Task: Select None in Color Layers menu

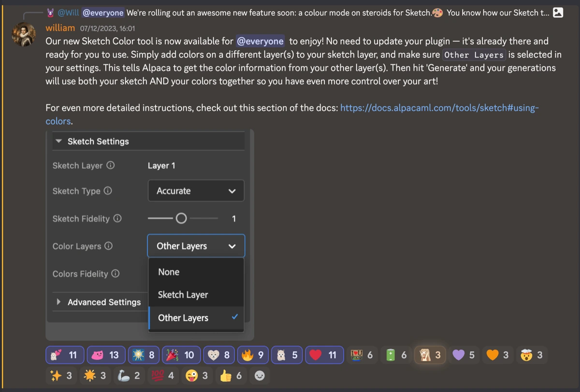Action: coord(169,272)
